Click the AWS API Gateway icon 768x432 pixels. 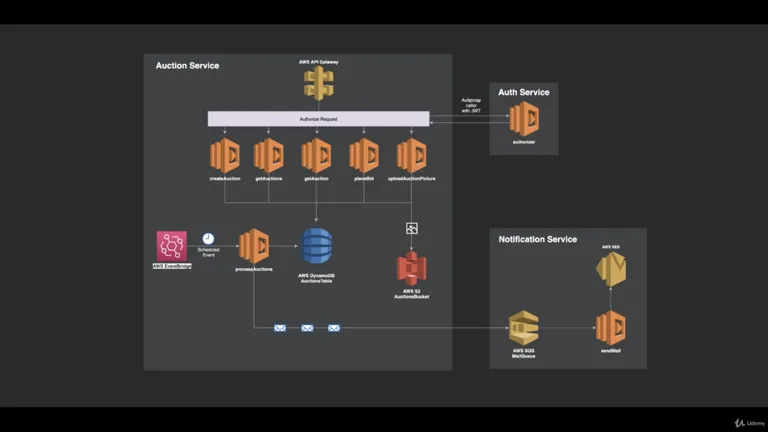[x=318, y=83]
